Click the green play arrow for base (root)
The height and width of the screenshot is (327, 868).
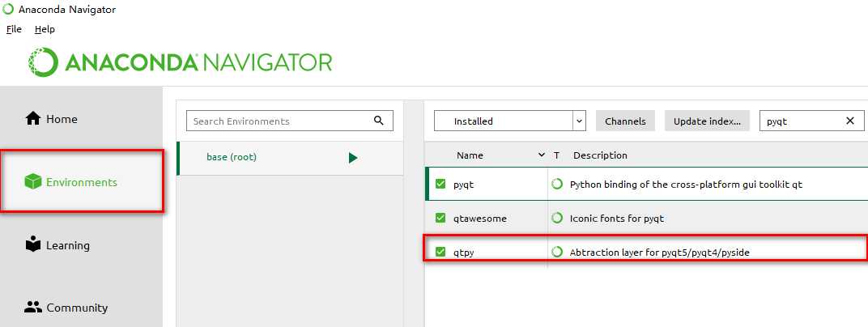click(x=353, y=158)
